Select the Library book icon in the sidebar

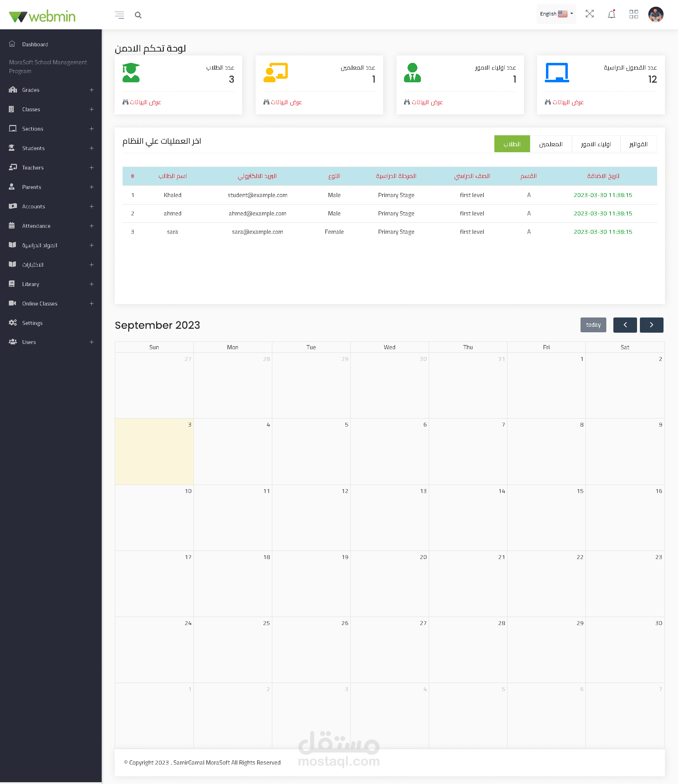click(12, 284)
